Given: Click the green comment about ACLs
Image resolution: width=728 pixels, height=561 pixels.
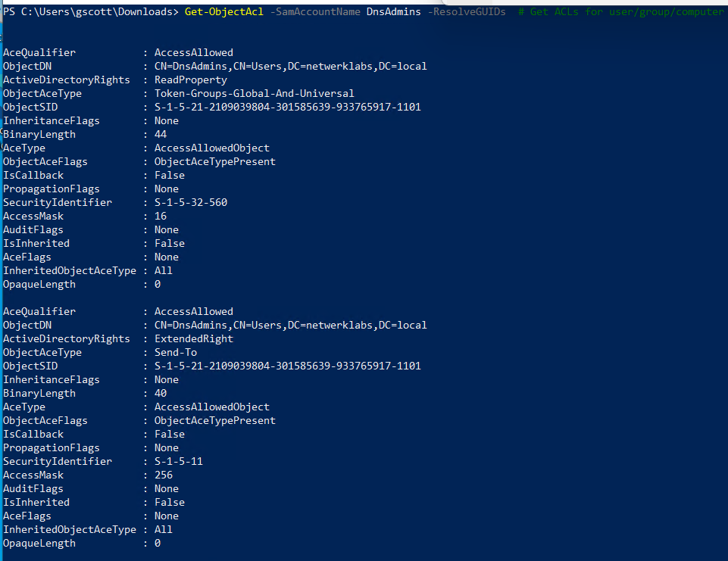Looking at the screenshot, I should (621, 11).
